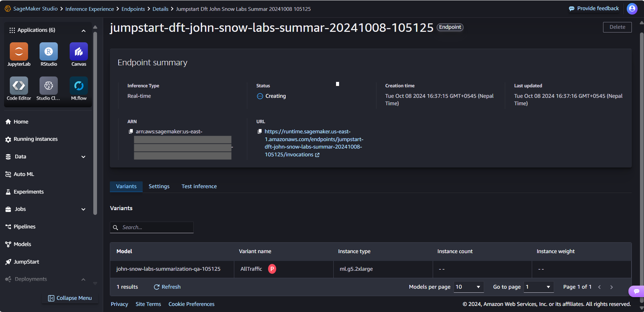
Task: Refresh the variants table
Action: (x=167, y=287)
